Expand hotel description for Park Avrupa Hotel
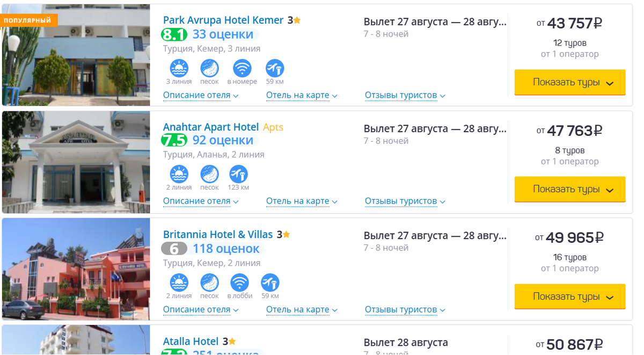644x355 pixels. click(x=201, y=96)
